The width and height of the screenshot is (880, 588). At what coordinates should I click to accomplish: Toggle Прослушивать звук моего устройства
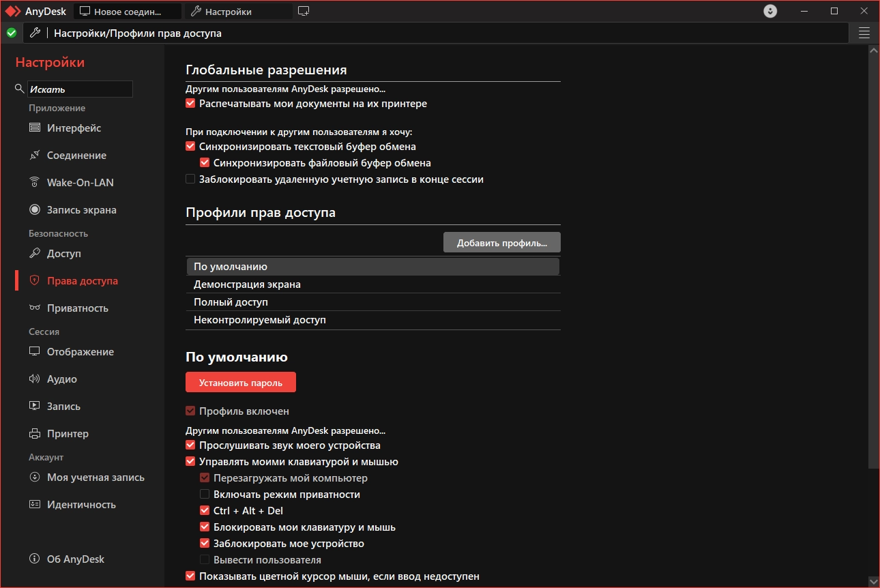tap(190, 445)
